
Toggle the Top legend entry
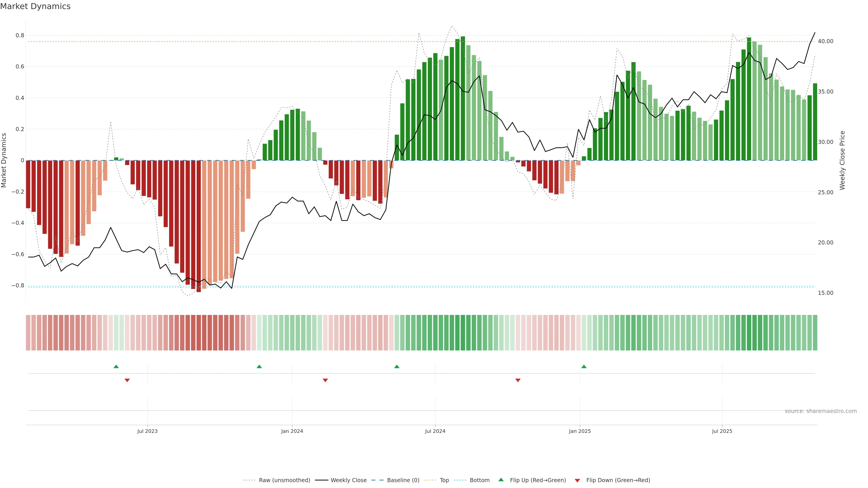pyautogui.click(x=444, y=480)
